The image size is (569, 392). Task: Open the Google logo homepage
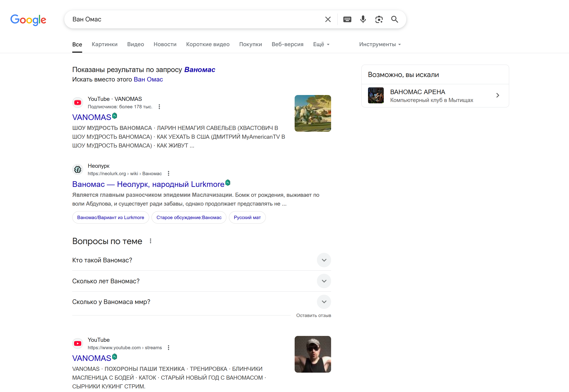(x=28, y=20)
